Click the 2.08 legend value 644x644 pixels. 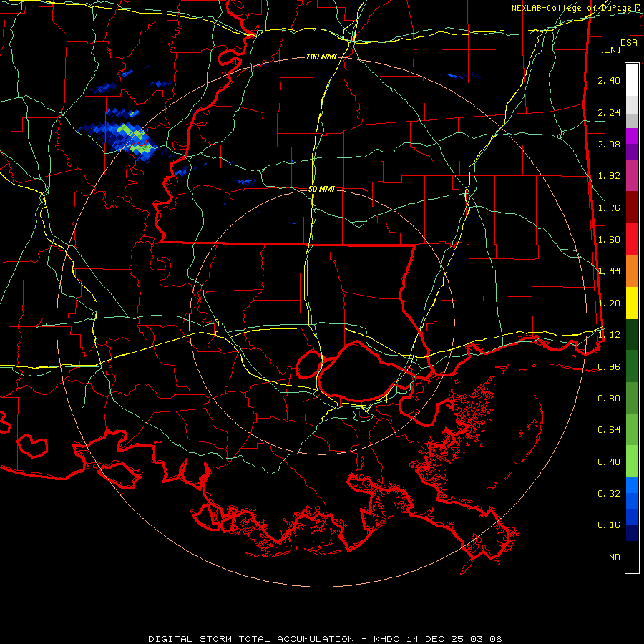pyautogui.click(x=609, y=144)
